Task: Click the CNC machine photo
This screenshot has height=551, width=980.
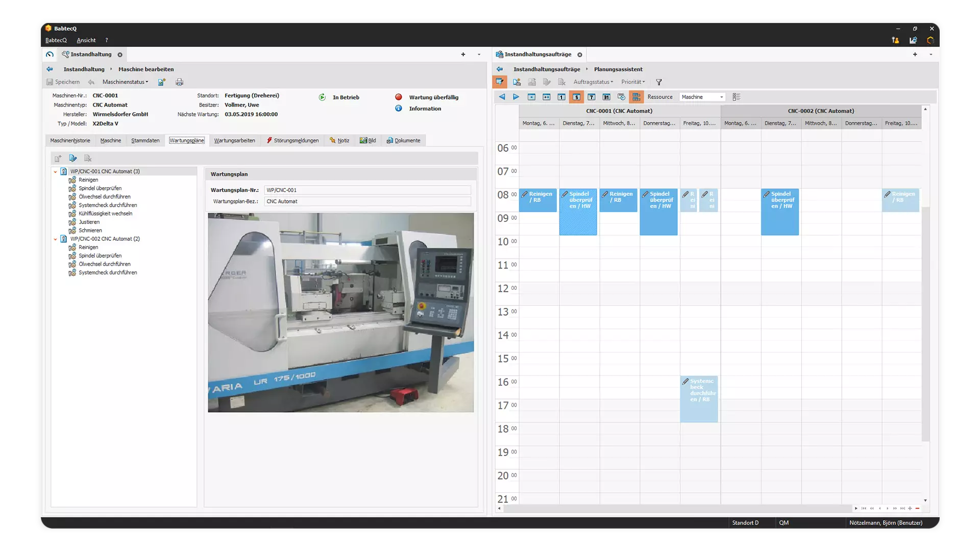Action: point(340,312)
